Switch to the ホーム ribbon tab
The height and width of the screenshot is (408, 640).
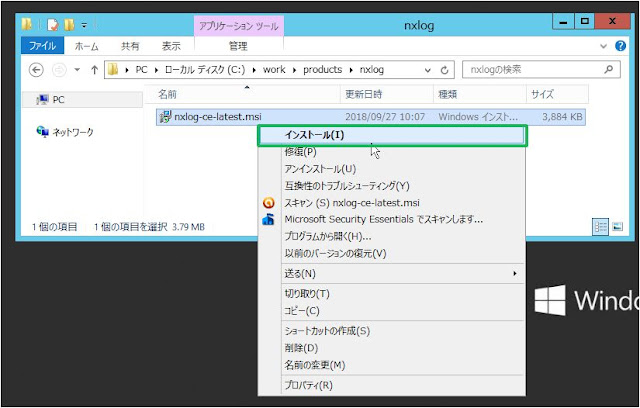tap(87, 46)
